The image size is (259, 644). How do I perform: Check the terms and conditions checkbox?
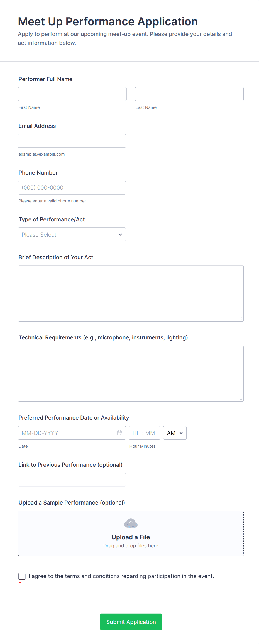pos(22,576)
